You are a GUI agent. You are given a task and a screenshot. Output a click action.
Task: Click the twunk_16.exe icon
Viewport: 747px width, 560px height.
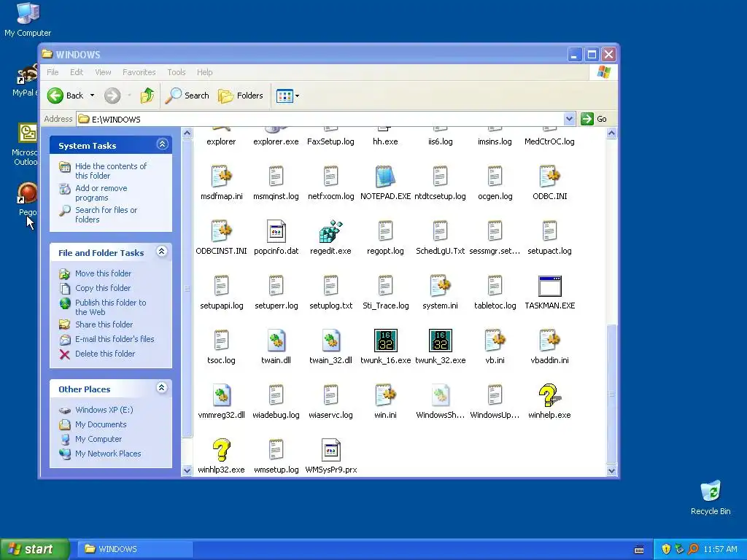pyautogui.click(x=385, y=341)
